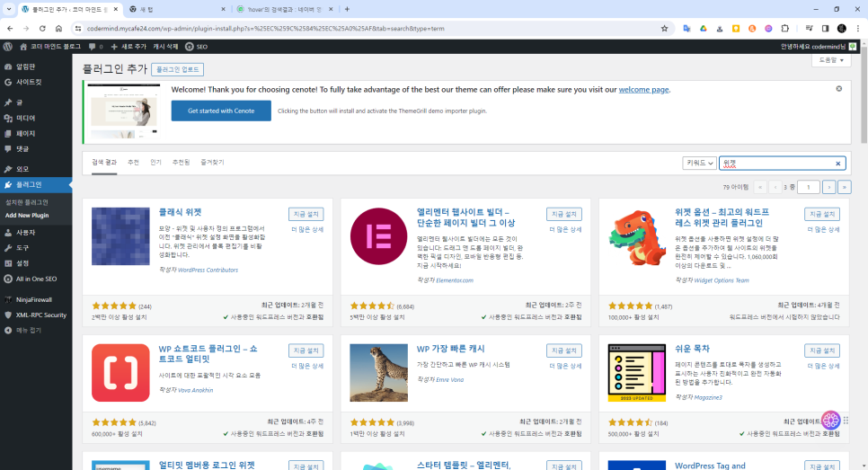Click Get started with Cenote button
The image size is (868, 470).
221,111
